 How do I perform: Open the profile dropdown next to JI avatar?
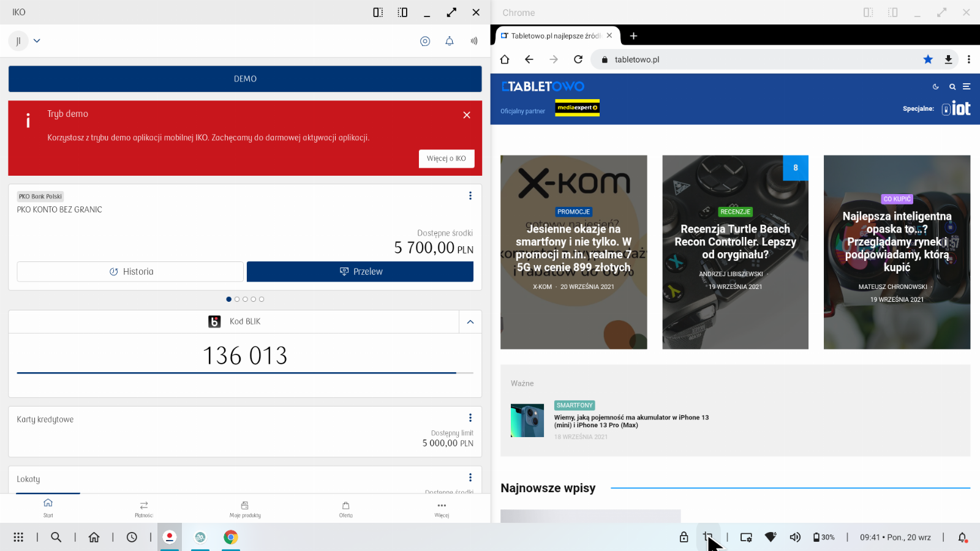tap(37, 41)
